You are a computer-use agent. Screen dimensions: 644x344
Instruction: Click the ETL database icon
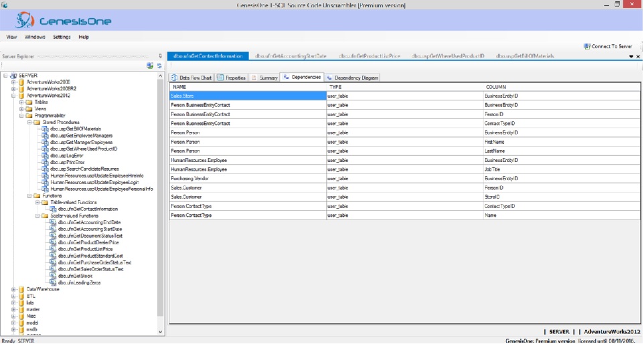pyautogui.click(x=21, y=296)
